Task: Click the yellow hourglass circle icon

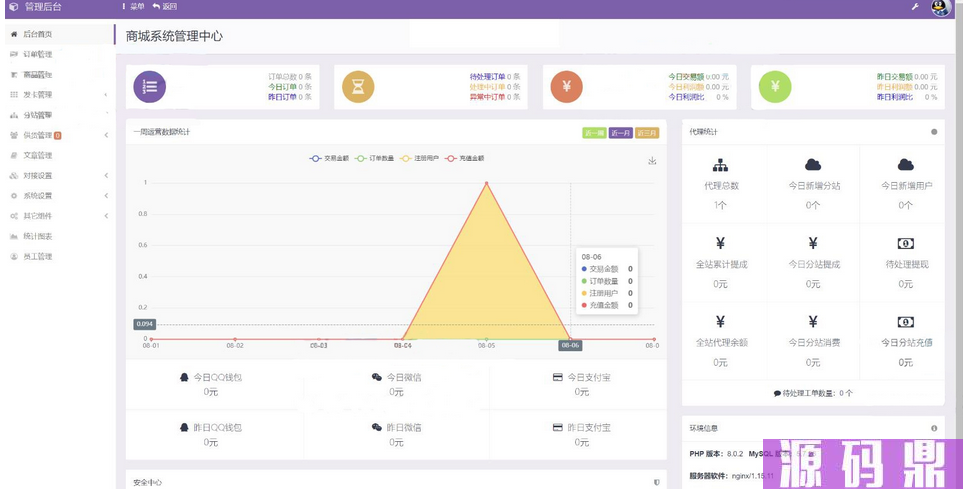Action: click(x=358, y=87)
